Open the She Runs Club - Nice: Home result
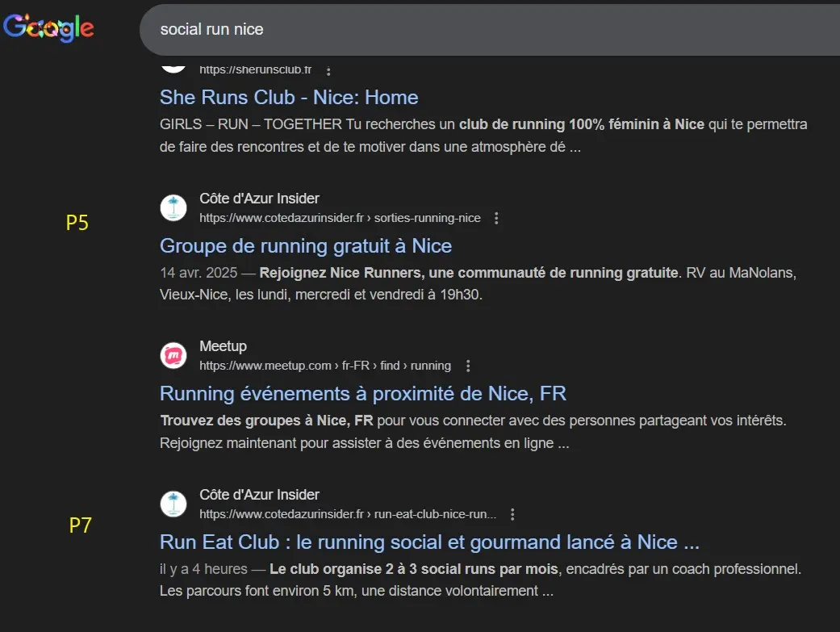Screen dimensions: 840x632 (x=288, y=97)
